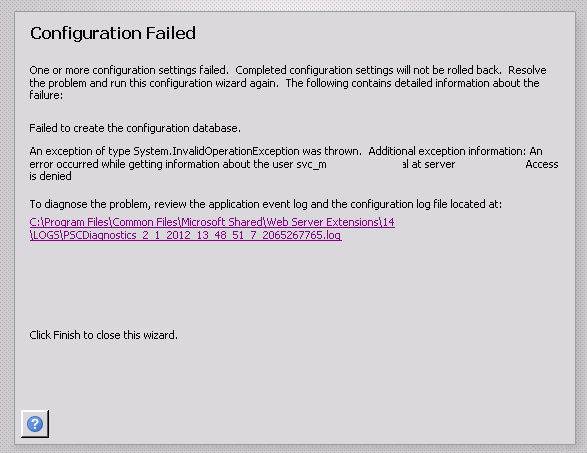This screenshot has width=587, height=453.
Task: Click the 'Failed to create the configuration database' message
Action: [135, 128]
